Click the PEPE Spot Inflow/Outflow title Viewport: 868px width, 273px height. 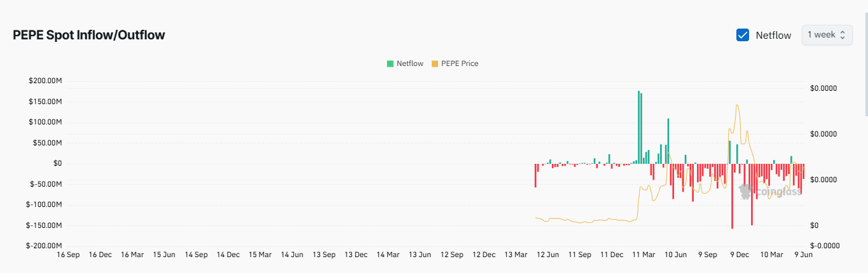pyautogui.click(x=89, y=35)
